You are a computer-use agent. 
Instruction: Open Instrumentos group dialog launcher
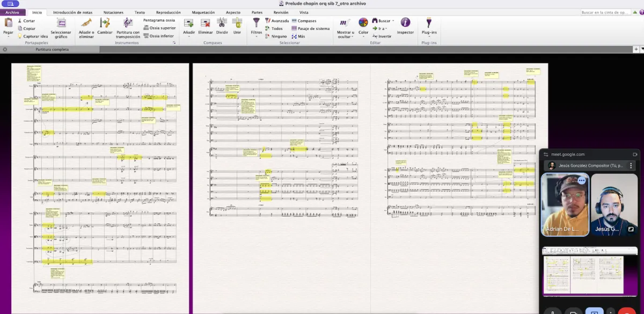(174, 42)
